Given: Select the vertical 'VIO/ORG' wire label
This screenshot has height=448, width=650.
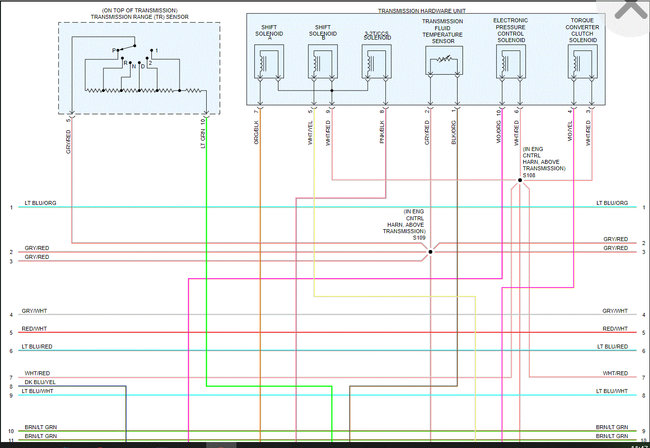Looking at the screenshot, I should coord(498,132).
